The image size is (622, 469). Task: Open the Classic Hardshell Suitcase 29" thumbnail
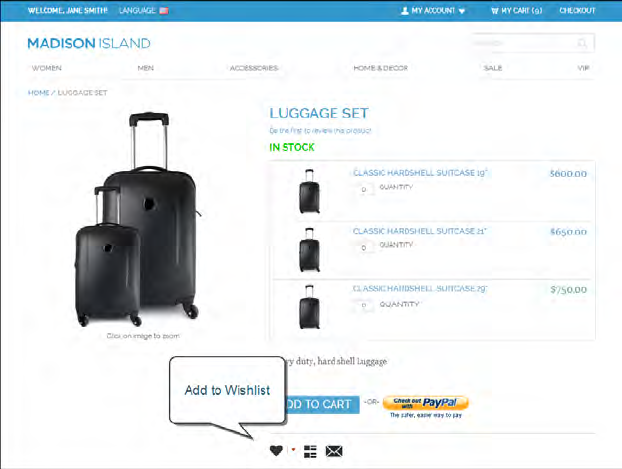309,307
